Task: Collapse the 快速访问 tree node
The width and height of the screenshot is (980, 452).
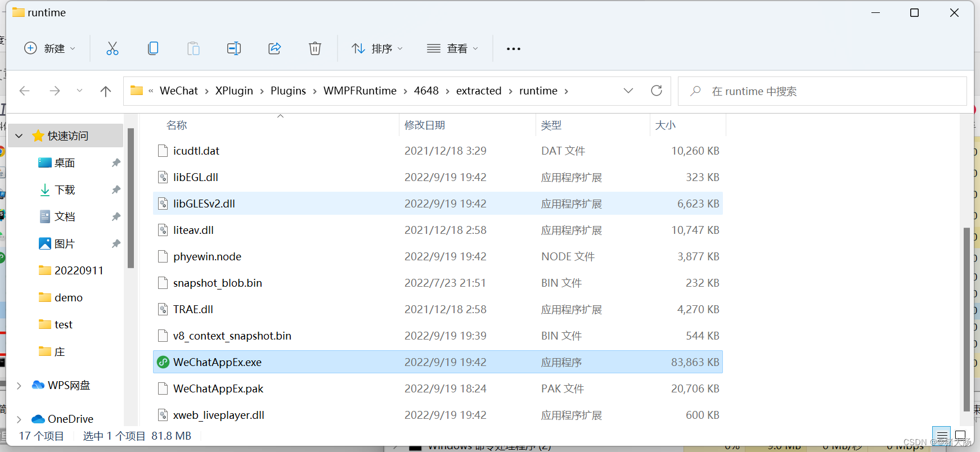Action: coord(19,136)
